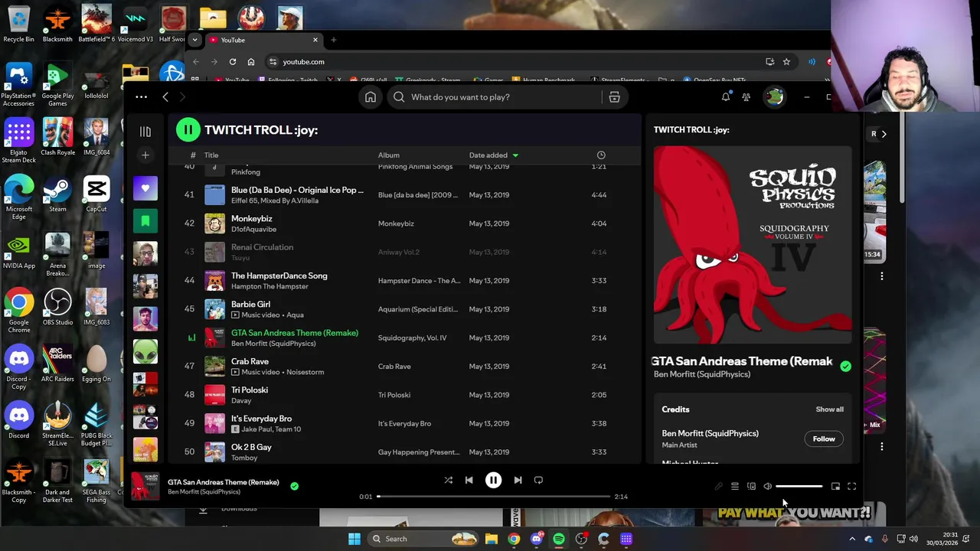Open Spotify notifications bell
980x551 pixels.
[725, 97]
